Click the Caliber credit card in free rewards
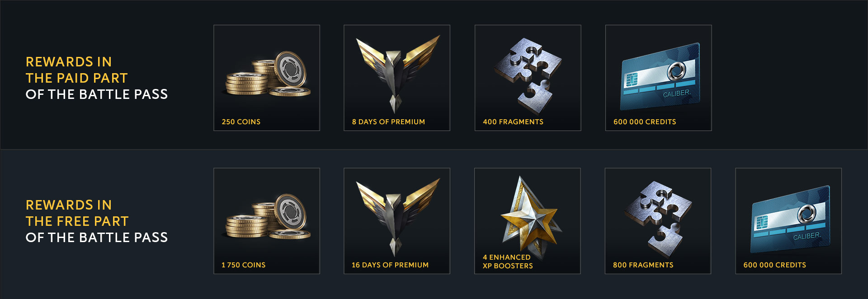Screen dimensions: 868x299 [x=790, y=220]
